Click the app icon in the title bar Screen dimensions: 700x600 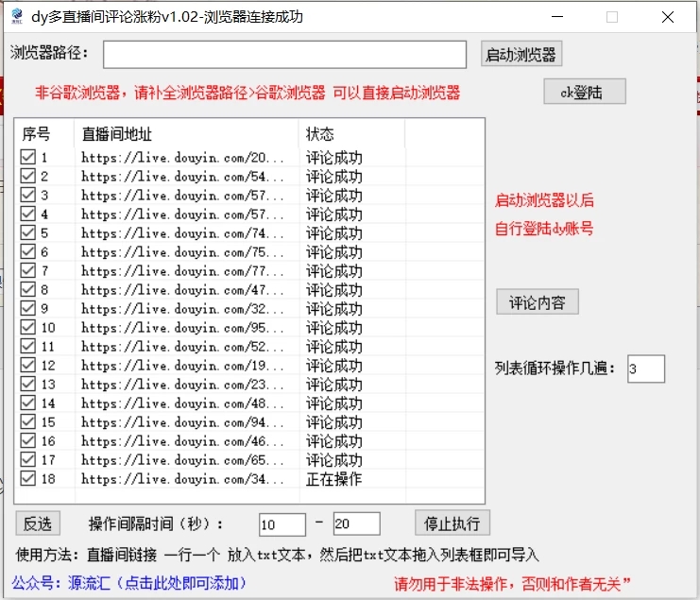[x=17, y=16]
